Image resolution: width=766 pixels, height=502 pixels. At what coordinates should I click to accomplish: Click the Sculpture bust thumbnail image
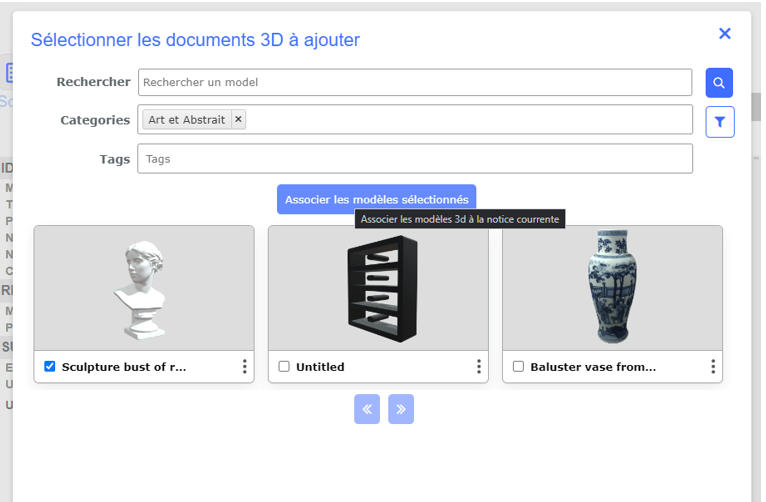[144, 287]
